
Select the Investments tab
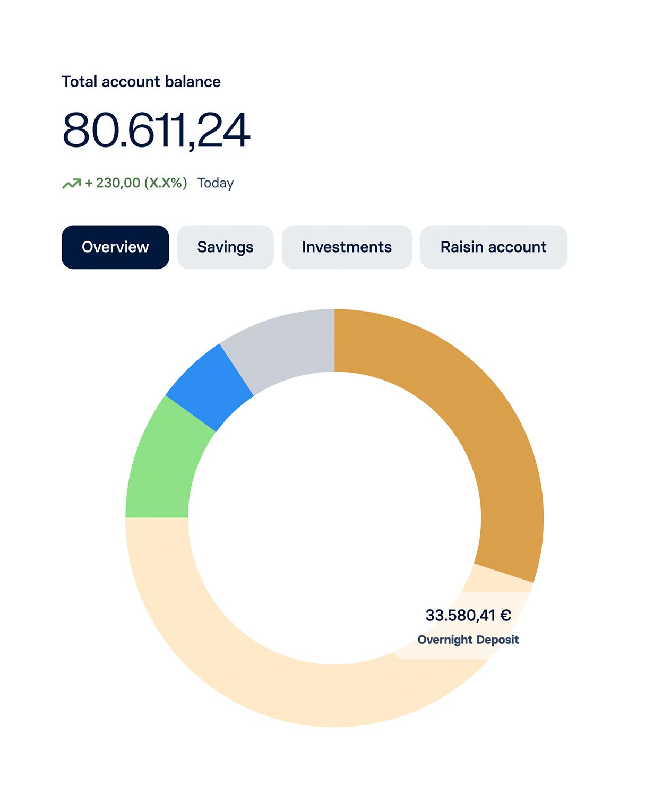point(347,247)
